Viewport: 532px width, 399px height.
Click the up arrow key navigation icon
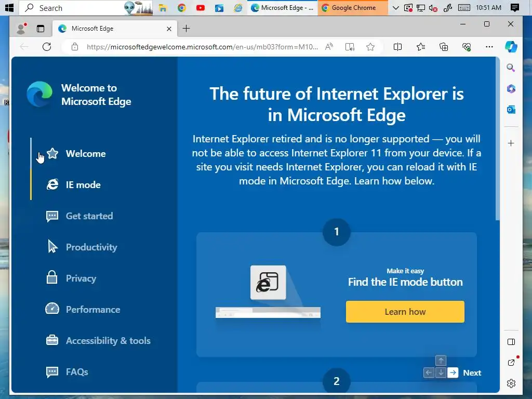click(x=441, y=361)
